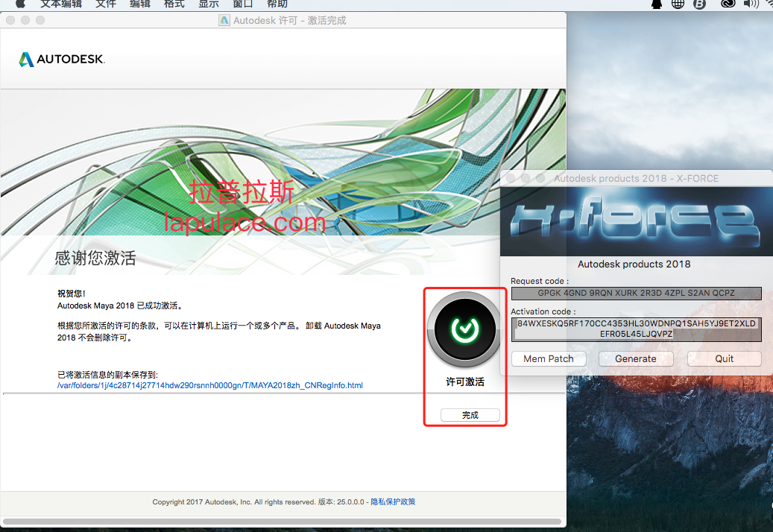Open the 格式 menu
This screenshot has height=532, width=773.
tap(174, 4)
